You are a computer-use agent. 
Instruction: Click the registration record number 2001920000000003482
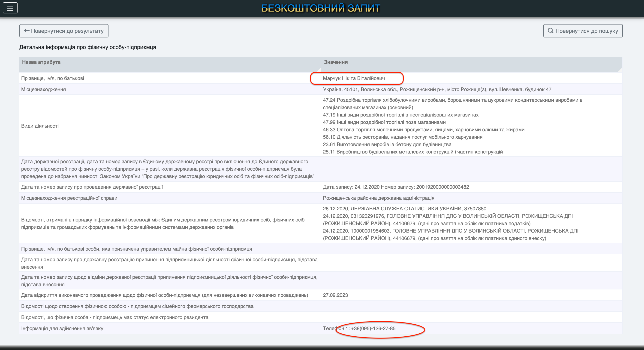[442, 187]
